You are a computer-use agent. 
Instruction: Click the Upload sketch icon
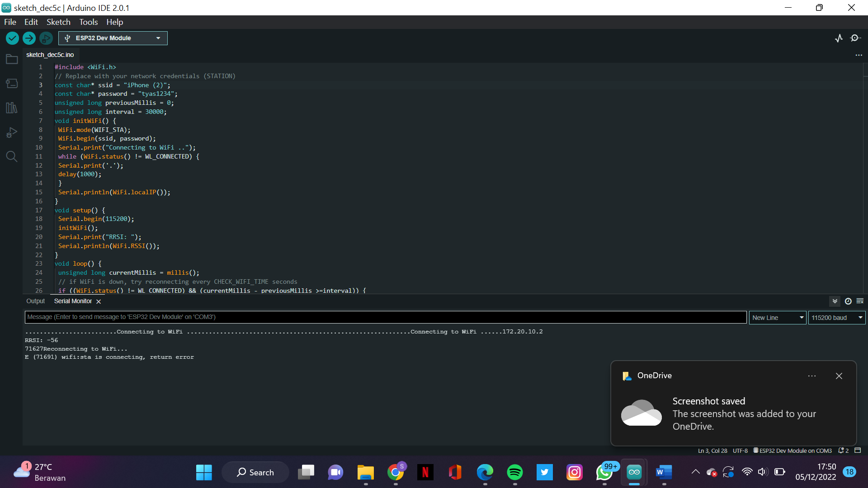point(29,38)
